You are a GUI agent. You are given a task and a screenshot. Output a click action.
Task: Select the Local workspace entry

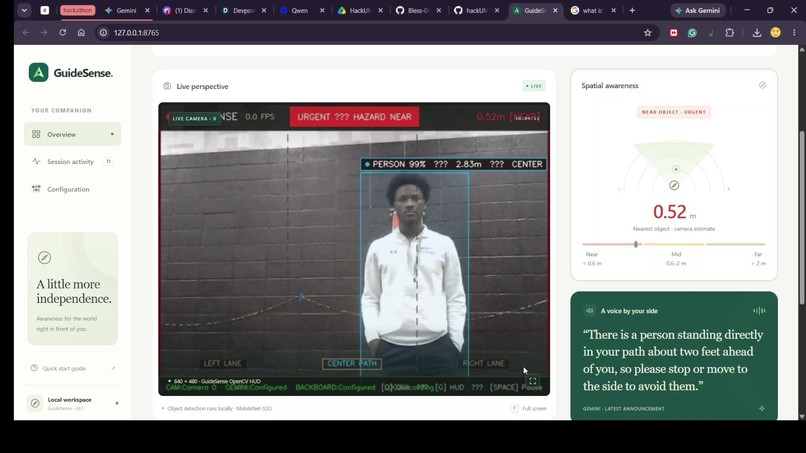pyautogui.click(x=72, y=403)
